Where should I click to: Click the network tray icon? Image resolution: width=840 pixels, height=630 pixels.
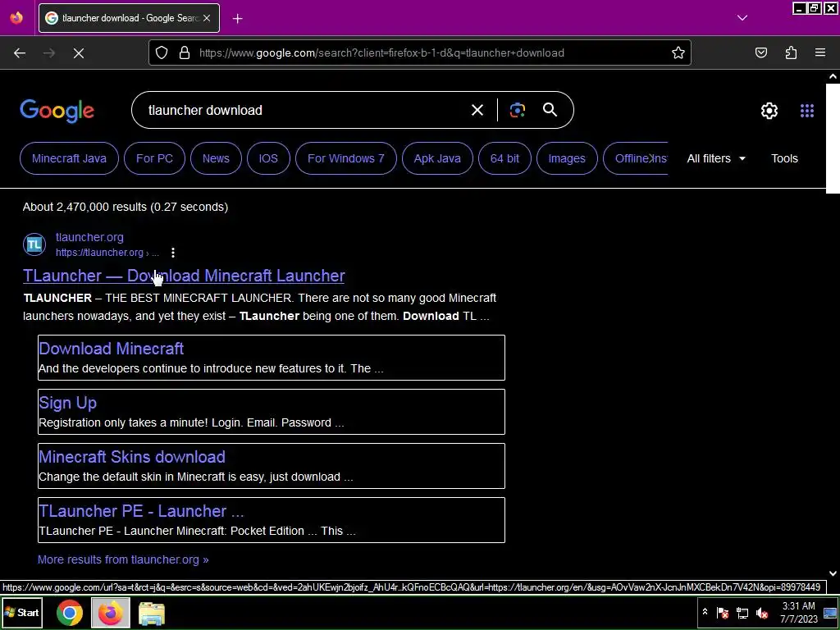click(x=742, y=613)
